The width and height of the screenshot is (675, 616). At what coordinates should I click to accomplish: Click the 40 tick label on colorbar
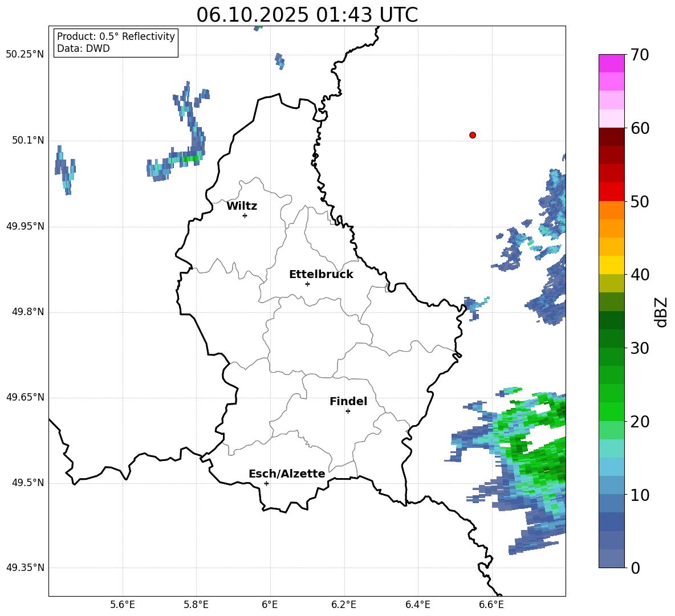[640, 275]
